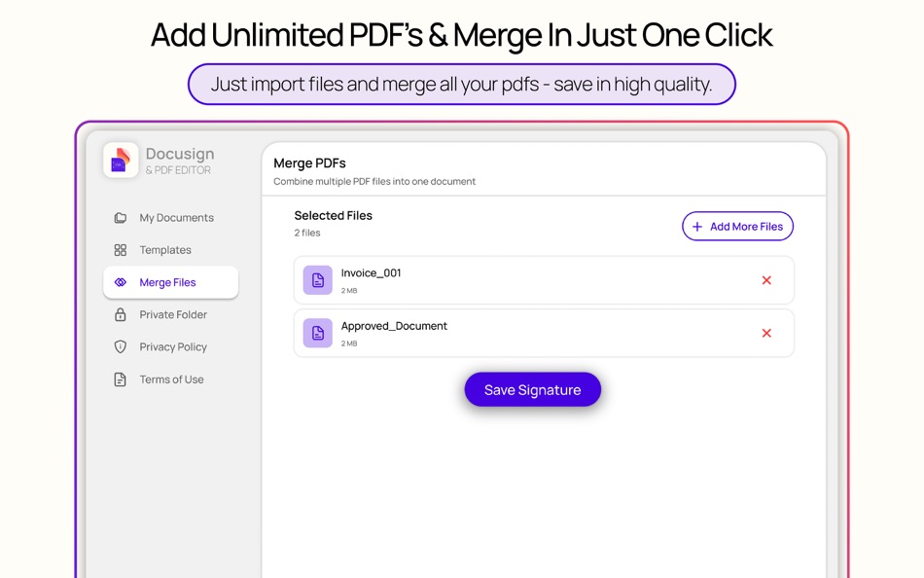Open Merge Files via its sidebar icon
924x578 pixels.
coord(121,282)
